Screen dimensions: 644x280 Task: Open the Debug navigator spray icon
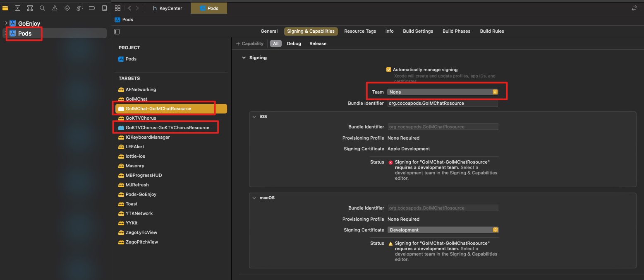(79, 8)
